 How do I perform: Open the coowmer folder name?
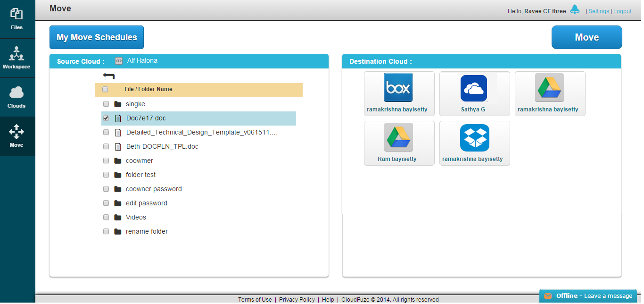click(x=140, y=160)
